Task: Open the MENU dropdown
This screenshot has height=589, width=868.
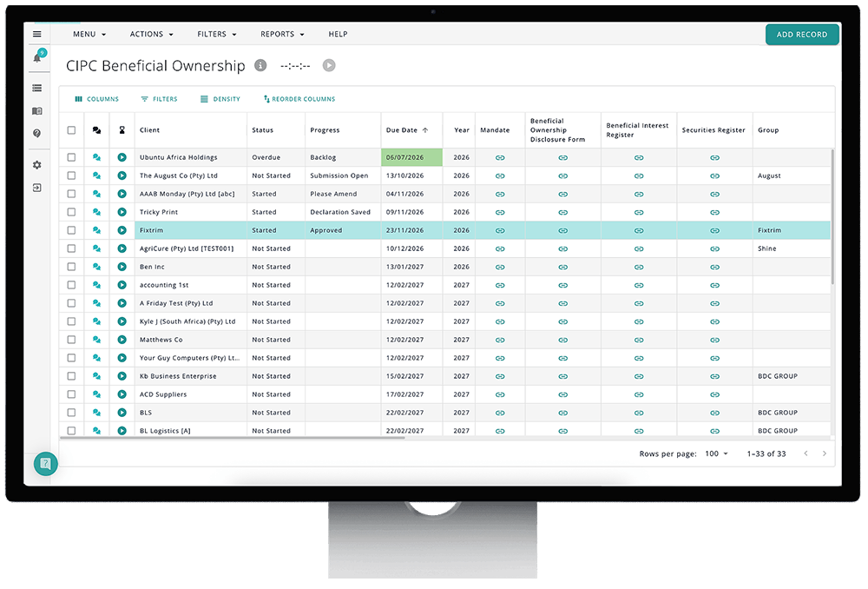Action: click(89, 35)
